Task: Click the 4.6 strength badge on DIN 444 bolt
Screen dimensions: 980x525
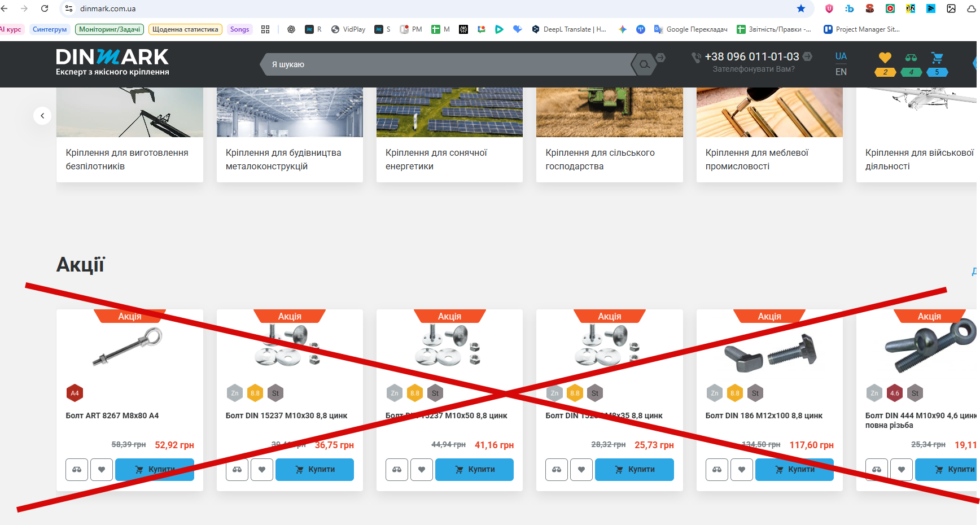Action: [895, 393]
